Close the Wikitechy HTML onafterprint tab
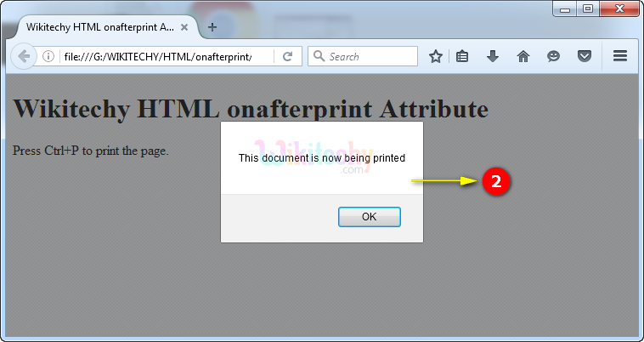Screen dimensions: 644x342 [x=184, y=26]
